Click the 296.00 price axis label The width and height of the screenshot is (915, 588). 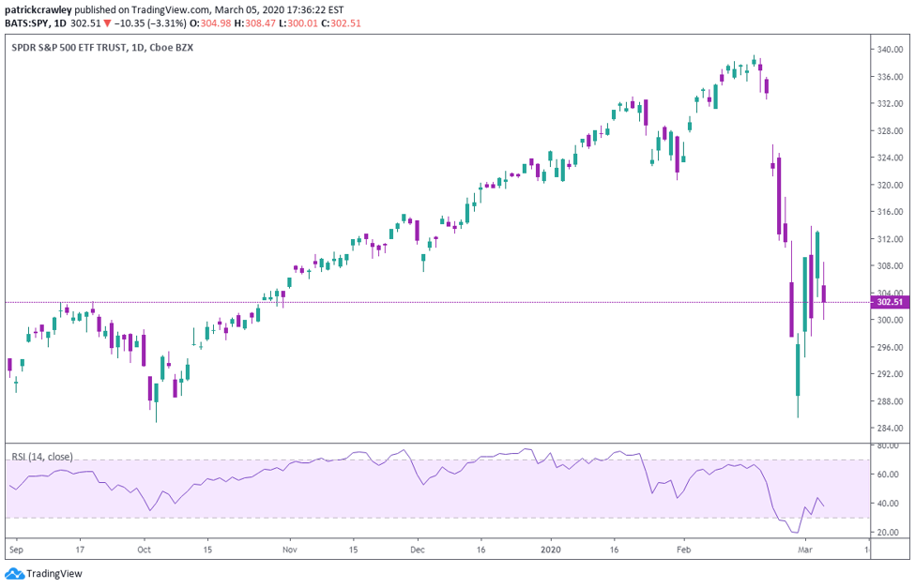click(890, 347)
